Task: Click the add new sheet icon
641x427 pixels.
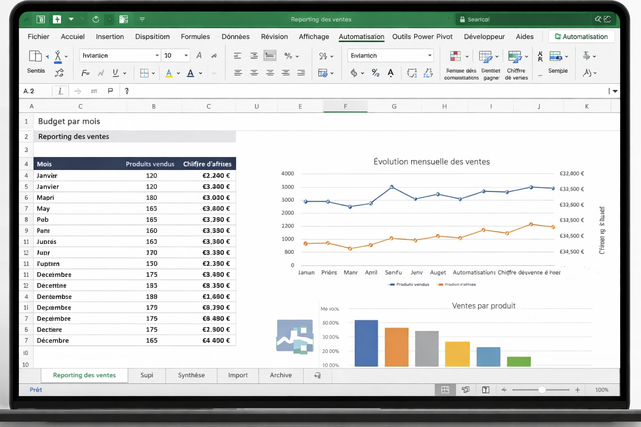Action: click(x=317, y=375)
